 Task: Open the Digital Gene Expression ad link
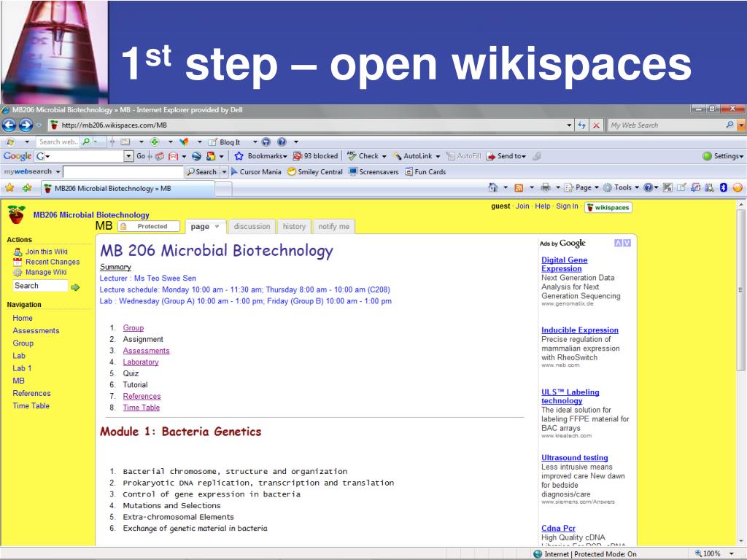[x=564, y=264]
